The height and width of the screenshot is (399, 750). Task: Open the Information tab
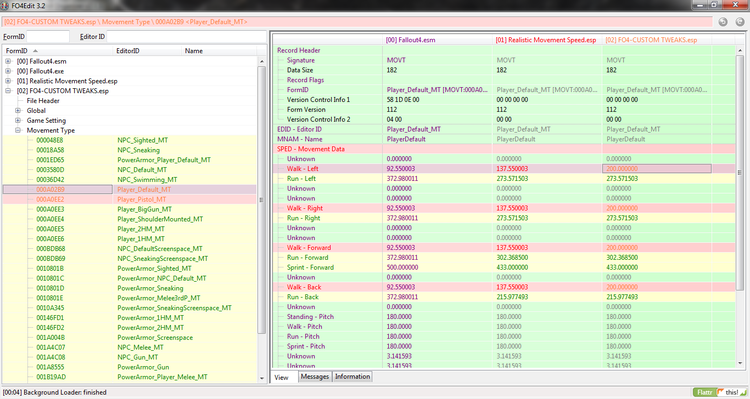[352, 377]
